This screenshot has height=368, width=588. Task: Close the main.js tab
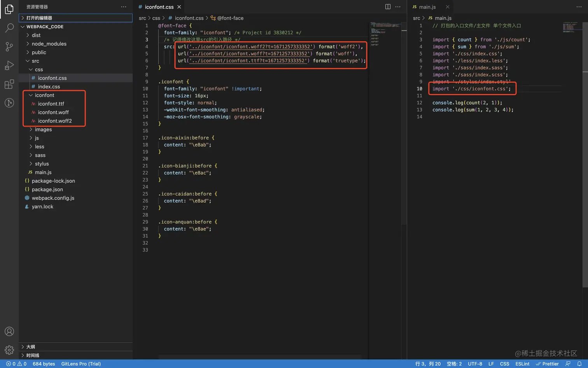pyautogui.click(x=448, y=7)
